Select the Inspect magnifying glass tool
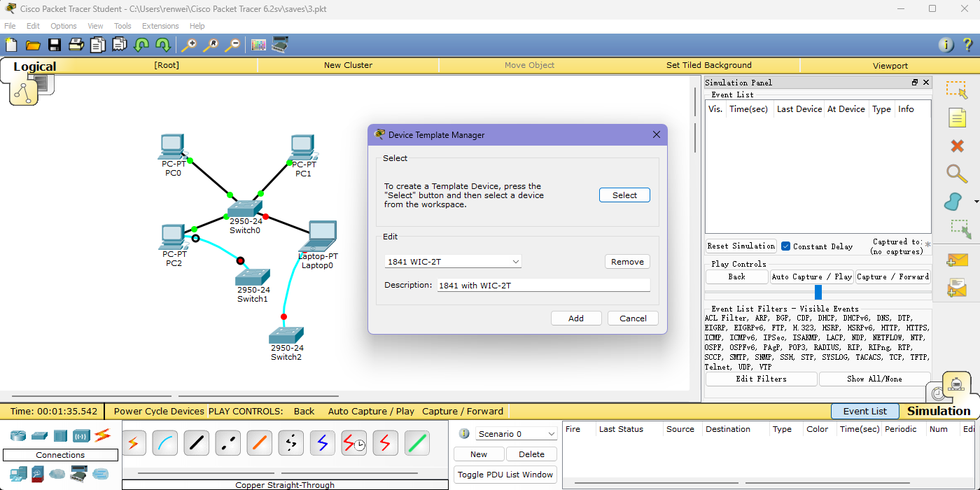This screenshot has width=980, height=490. click(957, 173)
